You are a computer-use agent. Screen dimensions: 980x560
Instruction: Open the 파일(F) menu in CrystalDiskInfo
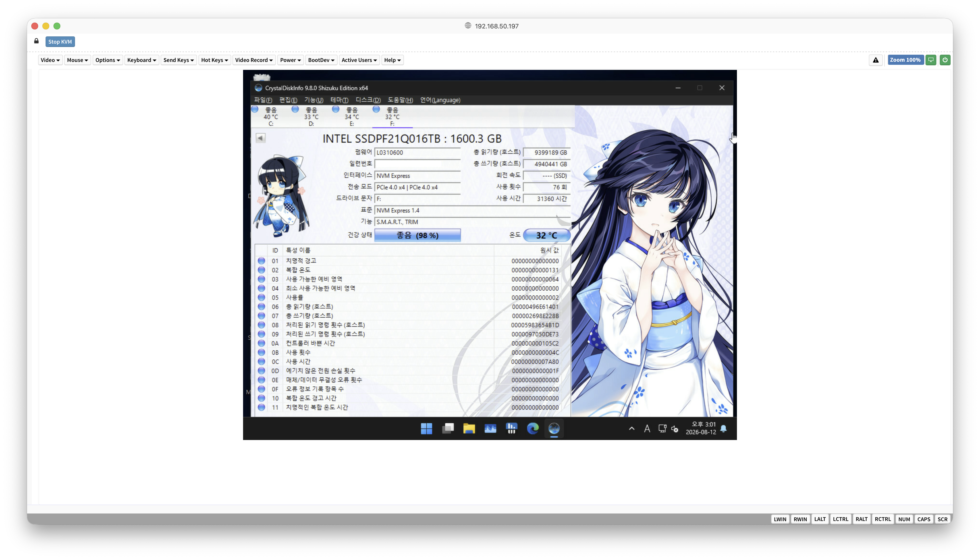pyautogui.click(x=263, y=100)
